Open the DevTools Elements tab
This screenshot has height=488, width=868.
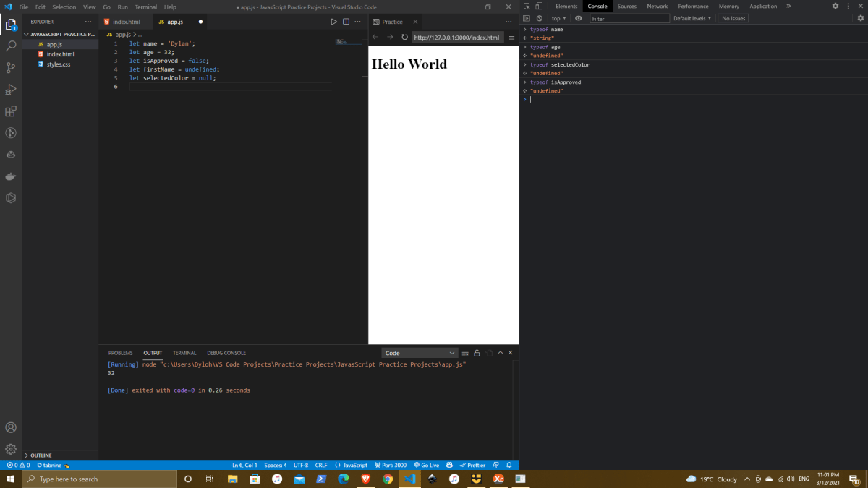[x=566, y=6]
